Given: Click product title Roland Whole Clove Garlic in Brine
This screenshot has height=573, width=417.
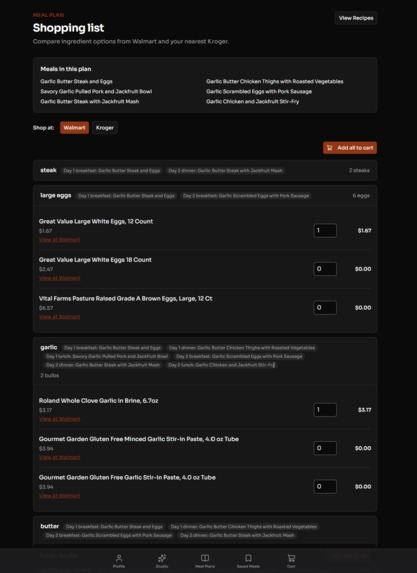Looking at the screenshot, I should (98, 401).
